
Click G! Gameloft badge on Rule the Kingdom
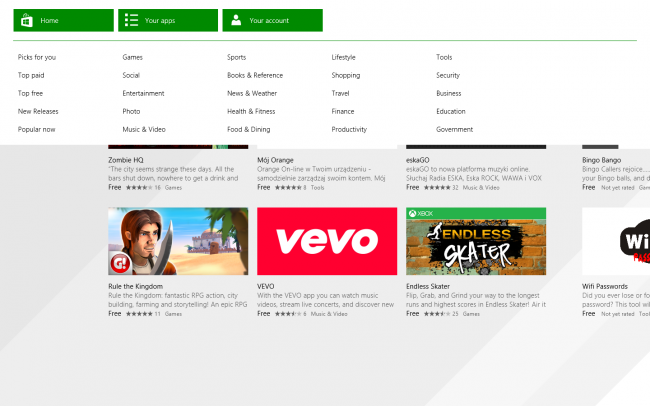point(121,264)
